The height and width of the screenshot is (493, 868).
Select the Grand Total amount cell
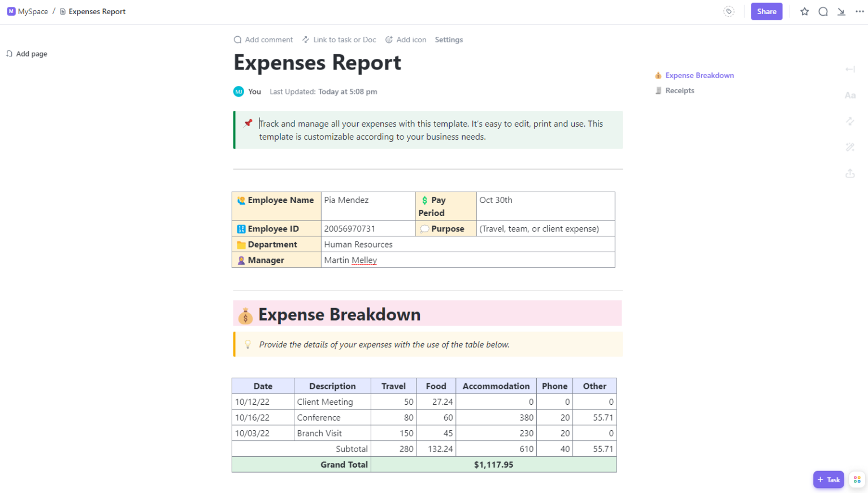click(x=494, y=464)
